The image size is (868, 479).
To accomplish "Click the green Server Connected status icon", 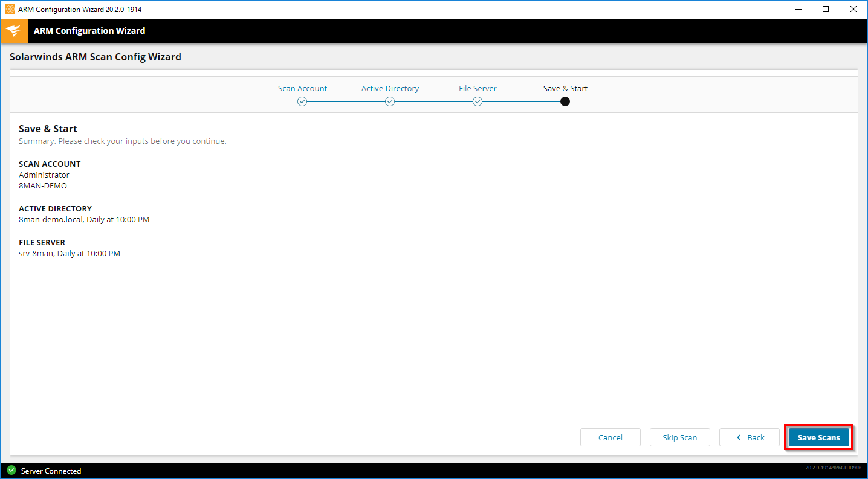I will click(x=11, y=471).
